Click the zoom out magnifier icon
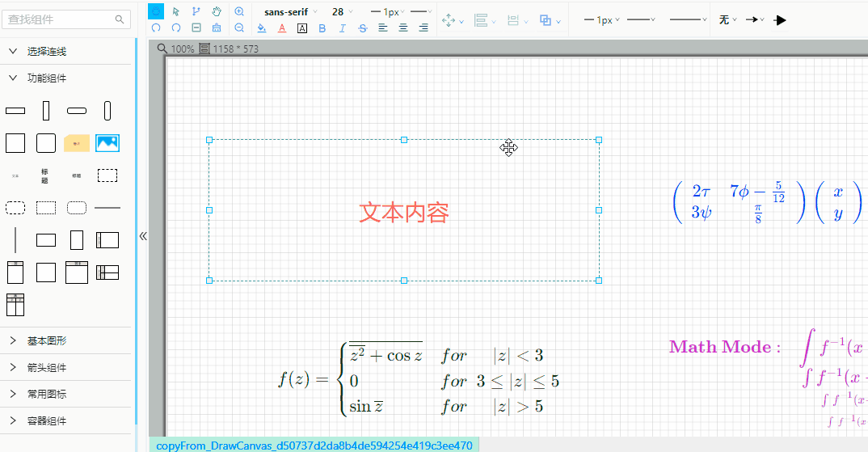 coord(239,27)
